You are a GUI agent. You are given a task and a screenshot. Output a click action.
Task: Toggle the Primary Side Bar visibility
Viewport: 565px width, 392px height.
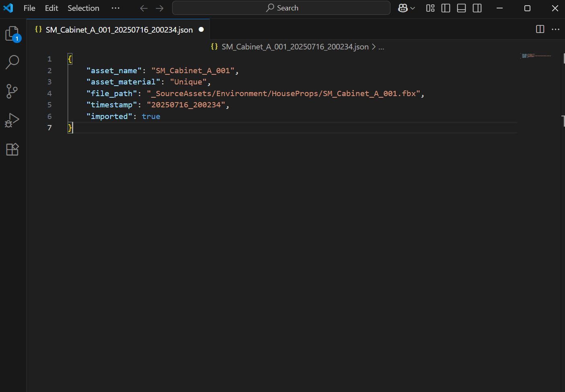pyautogui.click(x=446, y=8)
